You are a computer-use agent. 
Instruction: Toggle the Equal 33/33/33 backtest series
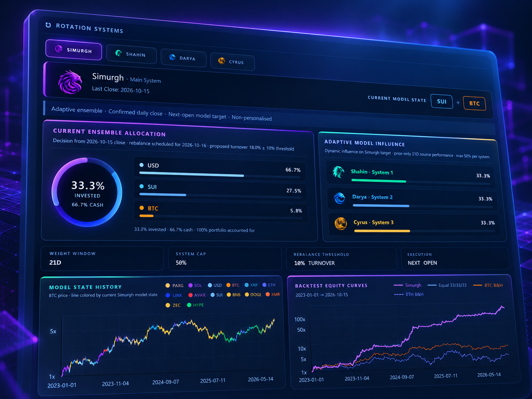(x=447, y=285)
